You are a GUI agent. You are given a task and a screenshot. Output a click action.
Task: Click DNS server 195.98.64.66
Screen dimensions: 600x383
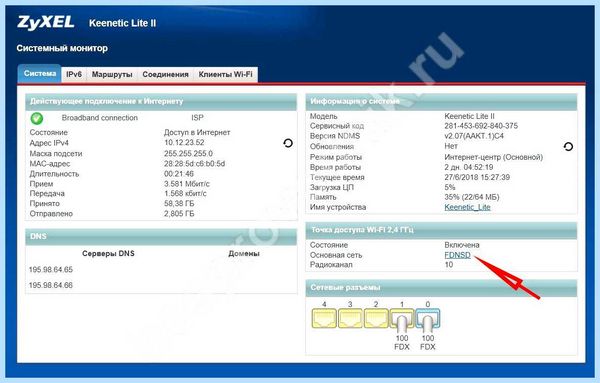51,285
